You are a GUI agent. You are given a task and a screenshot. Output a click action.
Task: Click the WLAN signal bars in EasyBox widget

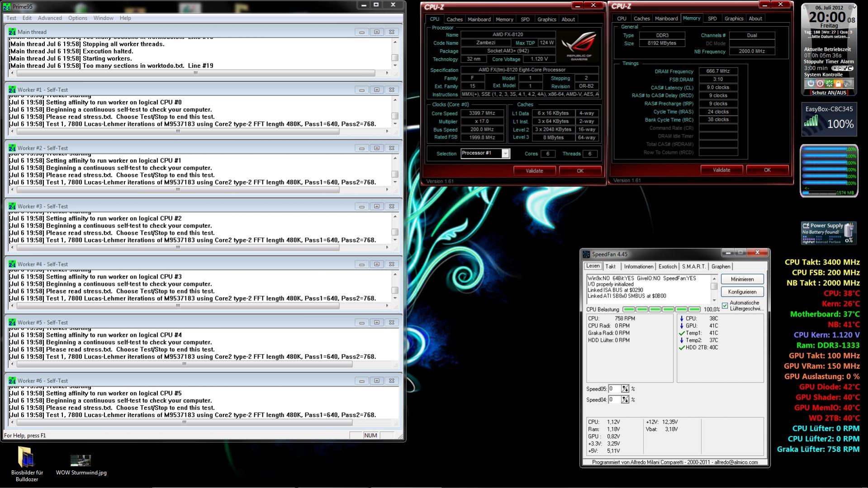click(811, 121)
